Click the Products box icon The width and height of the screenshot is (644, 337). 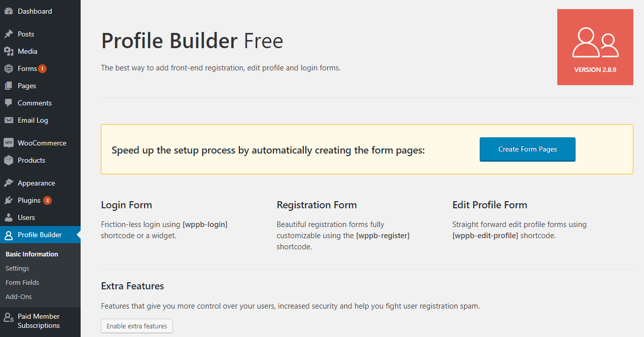[9, 160]
